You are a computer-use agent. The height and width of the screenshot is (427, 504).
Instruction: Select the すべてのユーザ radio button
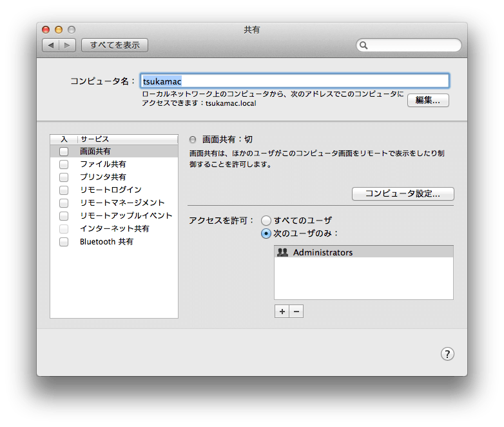tap(266, 221)
